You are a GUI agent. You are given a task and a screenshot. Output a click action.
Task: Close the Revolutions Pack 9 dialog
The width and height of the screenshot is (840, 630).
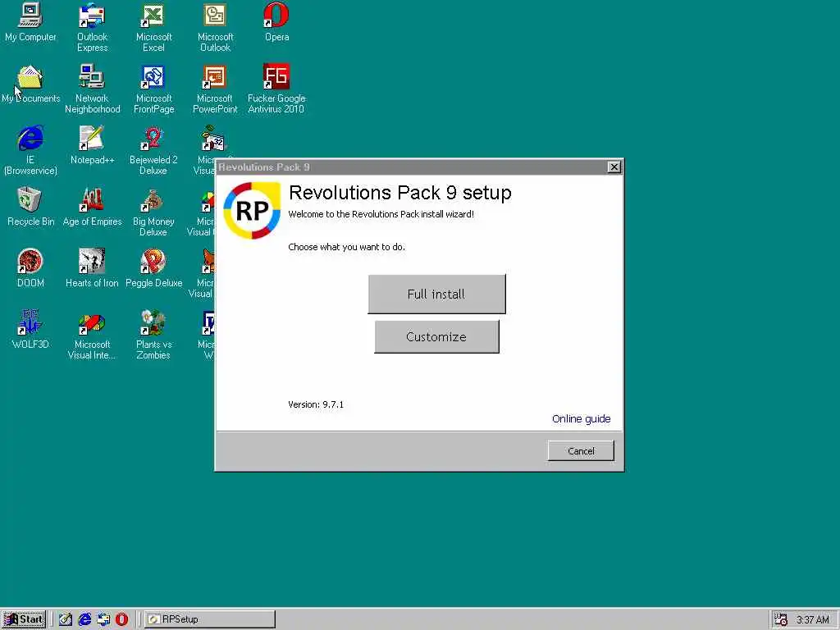(x=614, y=167)
